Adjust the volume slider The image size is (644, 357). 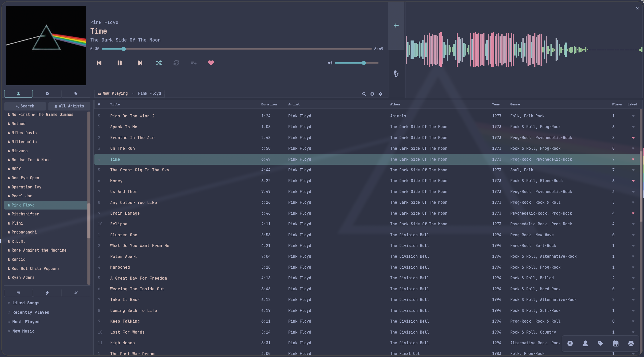tap(357, 63)
